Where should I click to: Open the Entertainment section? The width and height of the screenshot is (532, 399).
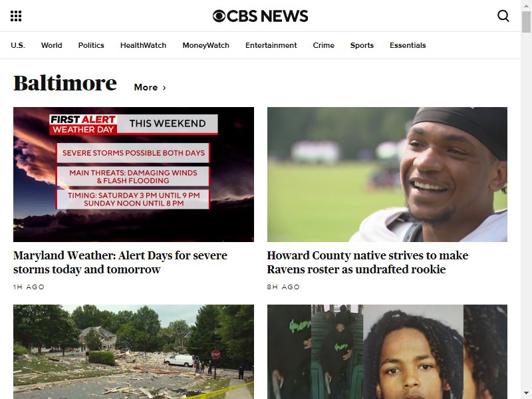pyautogui.click(x=271, y=45)
